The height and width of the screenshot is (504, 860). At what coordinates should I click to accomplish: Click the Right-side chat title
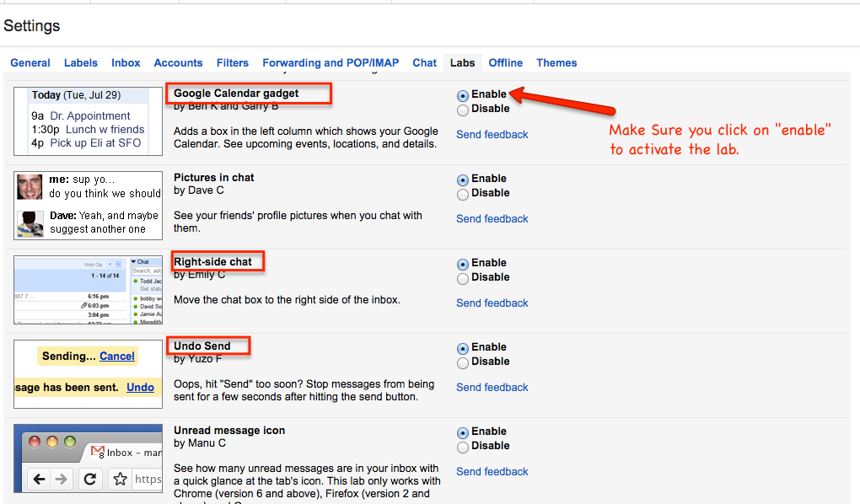[212, 262]
